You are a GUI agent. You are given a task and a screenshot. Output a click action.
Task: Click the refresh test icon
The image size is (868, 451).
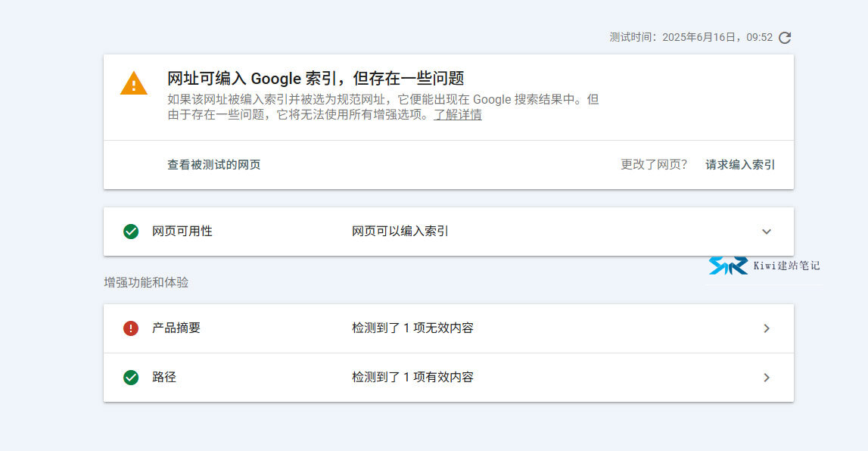785,38
